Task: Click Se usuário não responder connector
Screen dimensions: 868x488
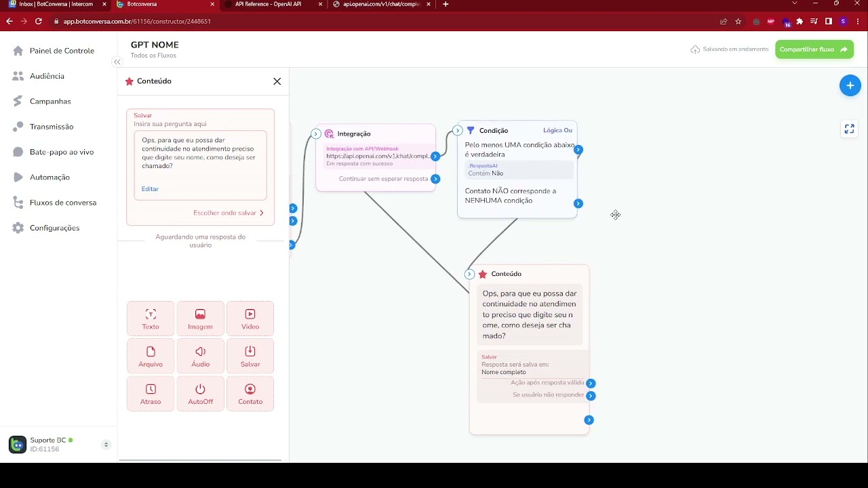Action: pos(591,395)
